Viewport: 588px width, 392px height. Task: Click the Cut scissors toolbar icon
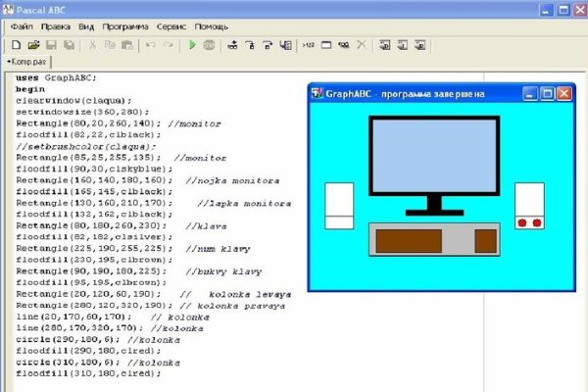[x=93, y=45]
